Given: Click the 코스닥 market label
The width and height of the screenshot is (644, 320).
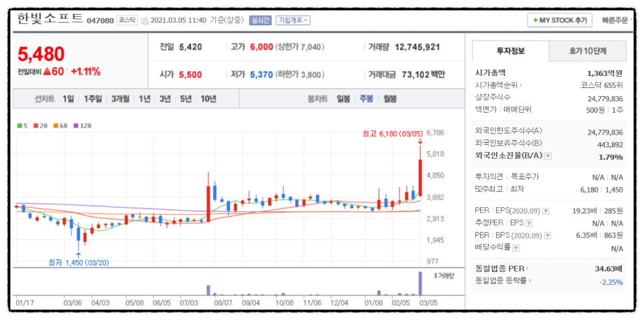Looking at the screenshot, I should (127, 20).
